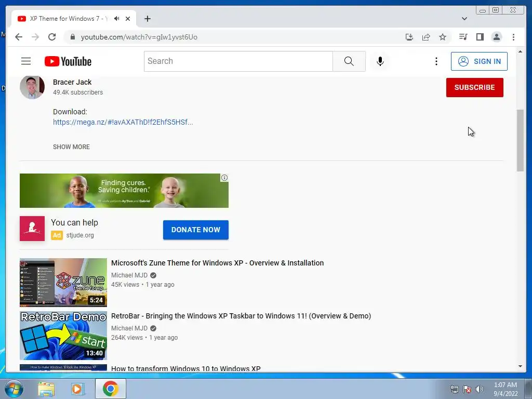The width and height of the screenshot is (532, 399).
Task: Click the search magnifier button
Action: pyautogui.click(x=349, y=61)
